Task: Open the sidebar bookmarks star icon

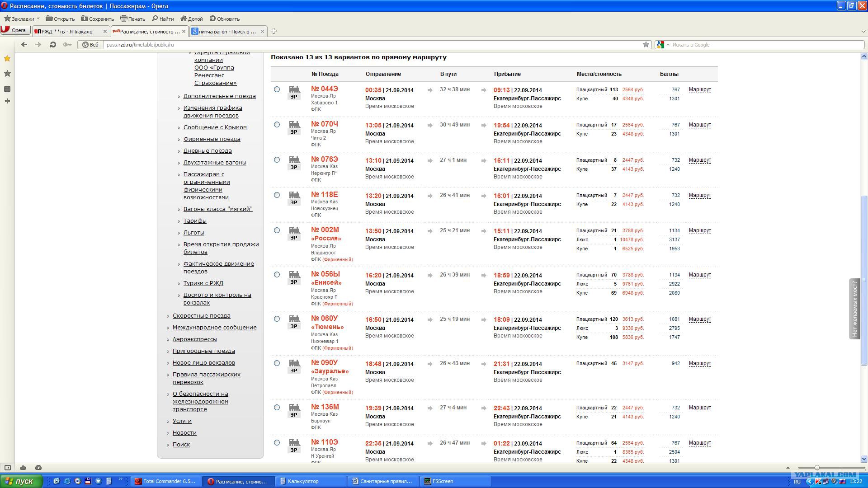Action: 7,58
